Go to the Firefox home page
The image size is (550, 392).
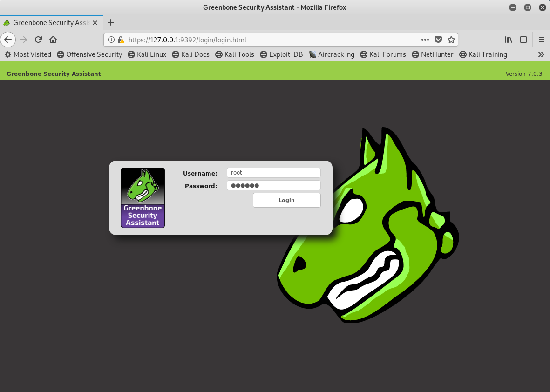click(x=53, y=40)
